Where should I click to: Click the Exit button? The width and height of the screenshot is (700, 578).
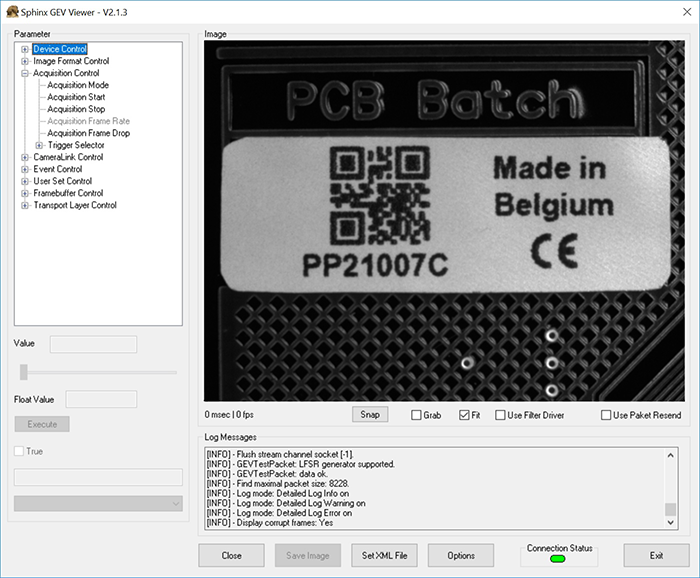[x=656, y=555]
